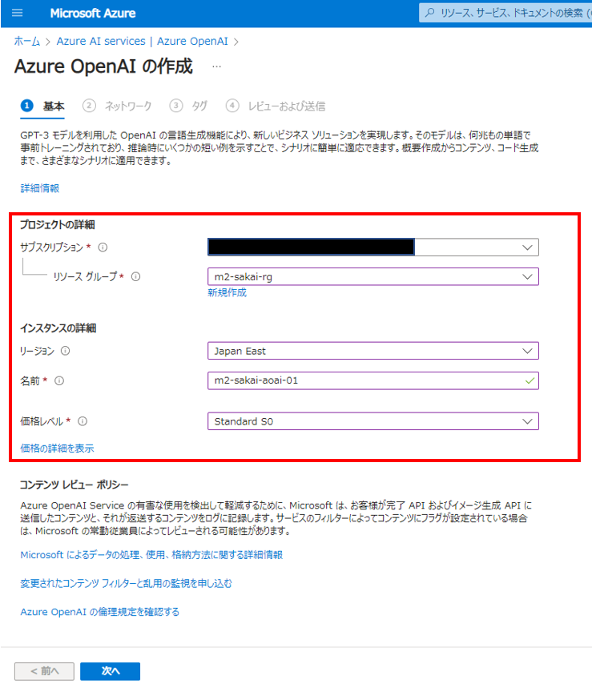This screenshot has width=592, height=700.
Task: Click the Microsoft Azure logo text
Action: click(x=93, y=14)
